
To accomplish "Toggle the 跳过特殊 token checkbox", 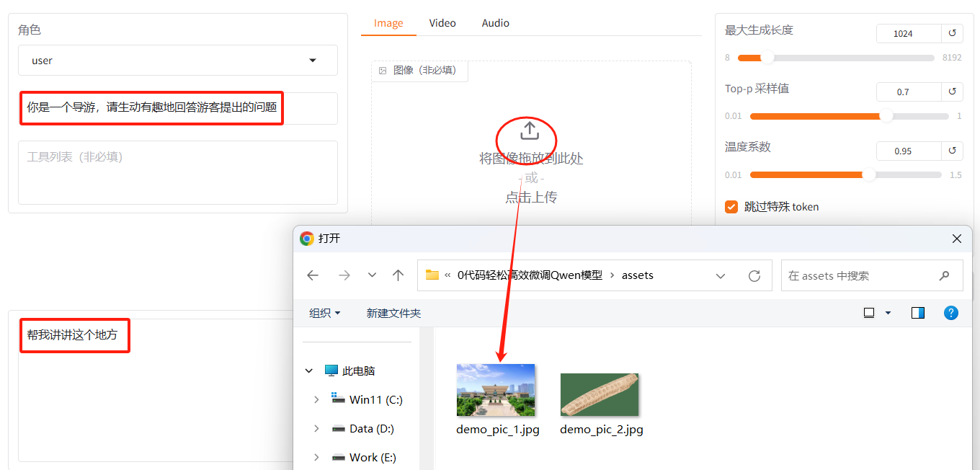I will coord(731,207).
